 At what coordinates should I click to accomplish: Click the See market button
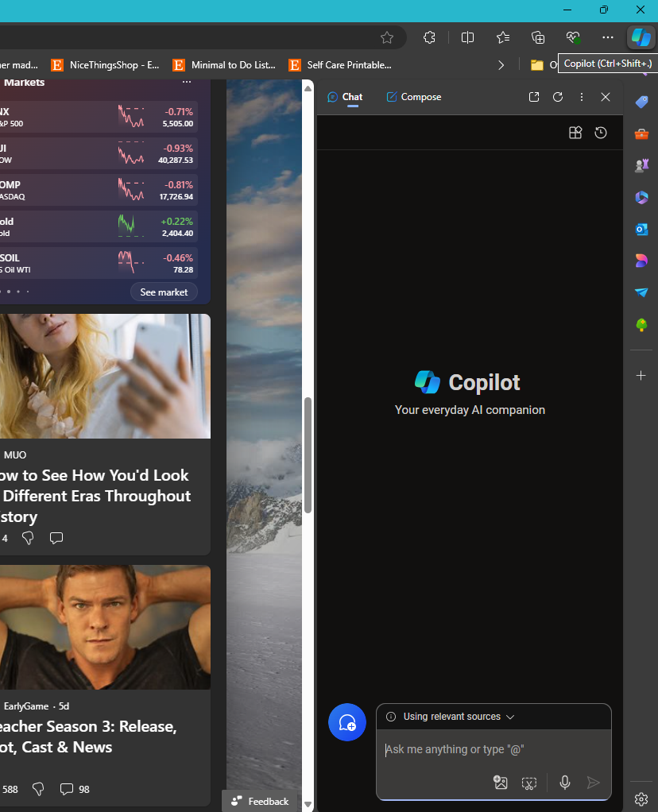coord(164,292)
